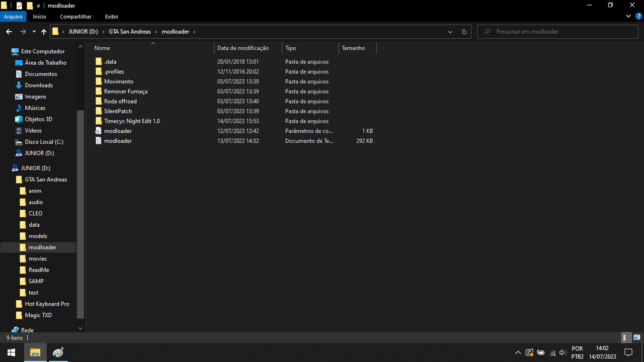Image resolution: width=644 pixels, height=362 pixels.
Task: Click JUNIOR (D:) in address breadcrumb
Action: (x=83, y=32)
